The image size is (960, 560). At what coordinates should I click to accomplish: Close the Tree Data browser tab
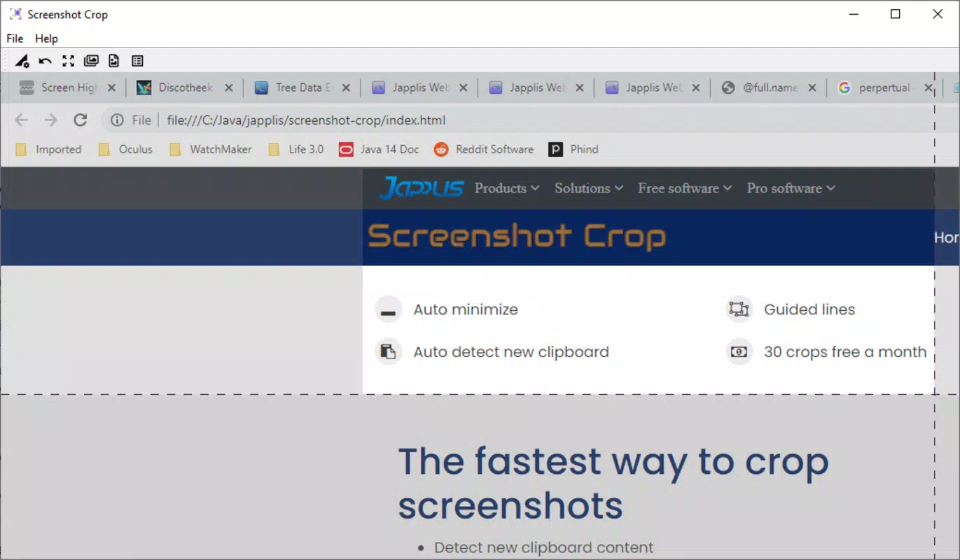click(x=346, y=88)
